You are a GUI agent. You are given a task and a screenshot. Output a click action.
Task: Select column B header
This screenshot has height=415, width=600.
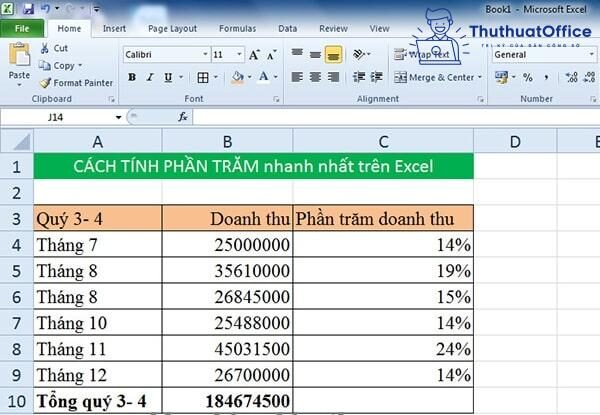coord(227,142)
